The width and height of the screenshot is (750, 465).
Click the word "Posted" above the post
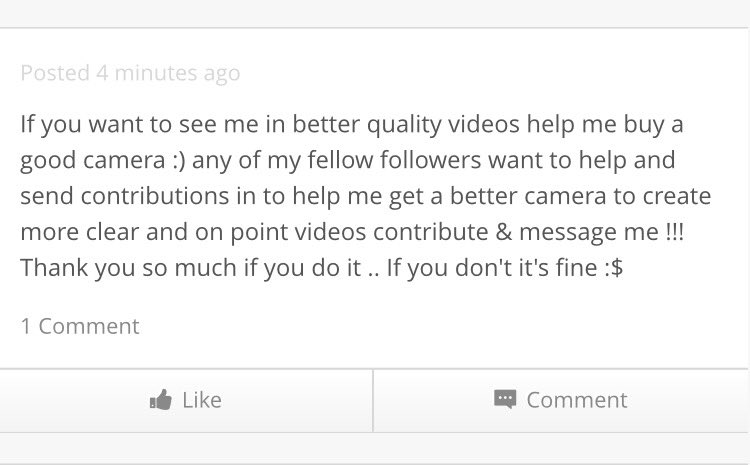[54, 73]
